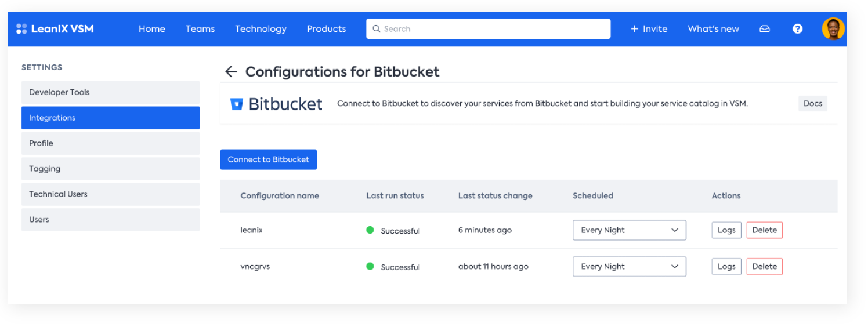Viewport: 868px width, 327px height.
Task: Click the Configurations for Bitbucket heading
Action: coord(342,72)
